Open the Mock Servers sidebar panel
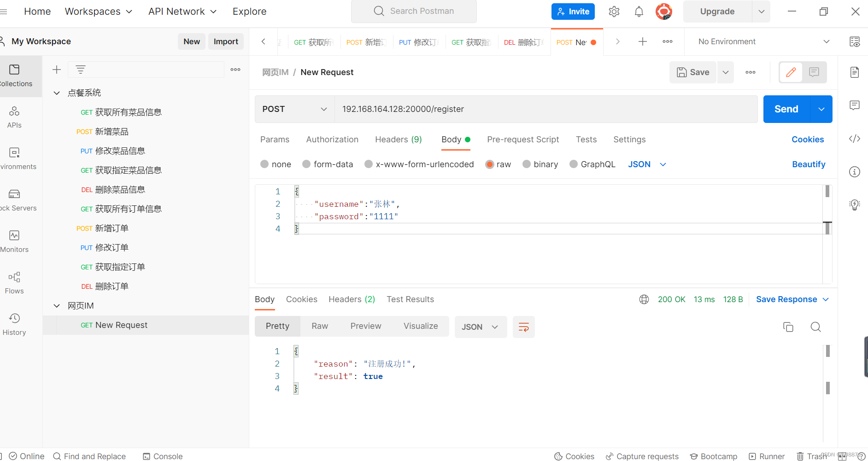This screenshot has width=868, height=461. coord(17,200)
